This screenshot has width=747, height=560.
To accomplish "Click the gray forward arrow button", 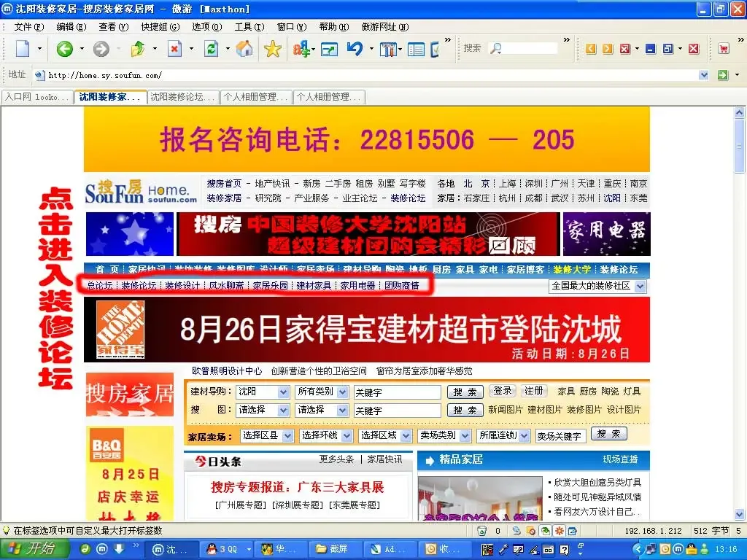I will point(101,49).
